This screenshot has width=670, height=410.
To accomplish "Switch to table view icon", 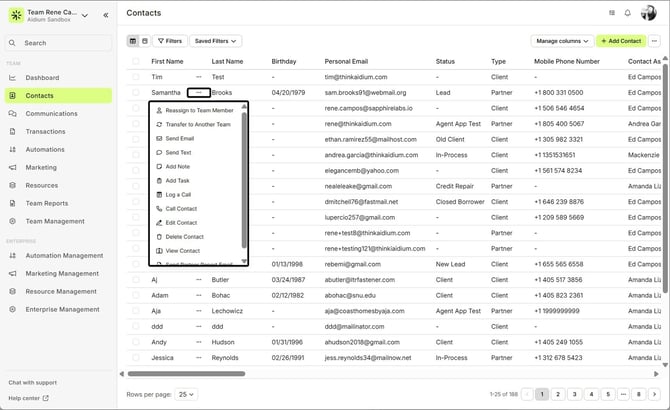I will point(133,41).
